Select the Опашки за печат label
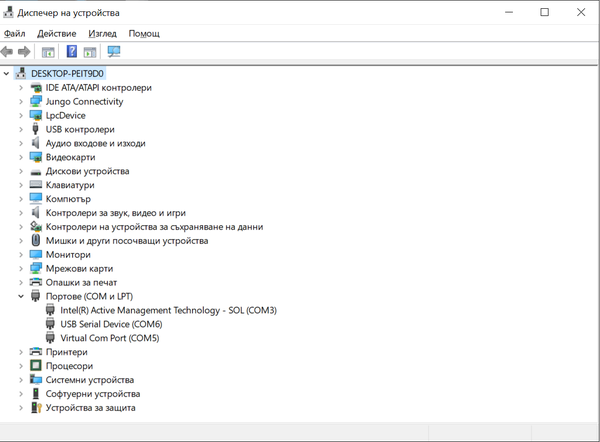The width and height of the screenshot is (600, 442). point(81,282)
